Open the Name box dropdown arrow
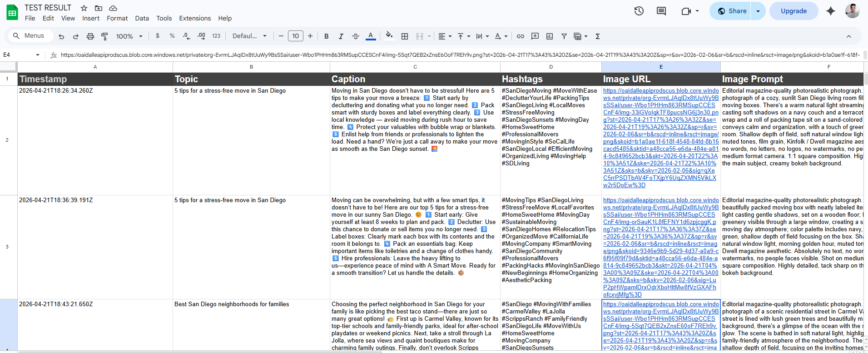 tap(38, 55)
